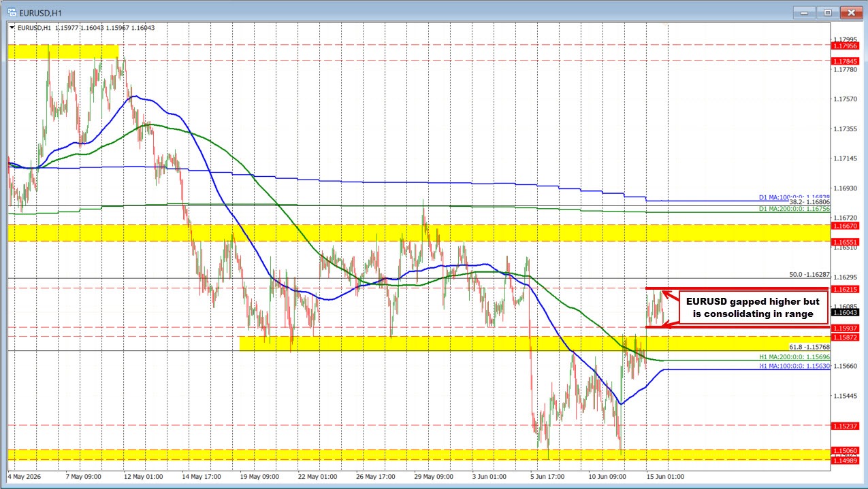Viewport: 868px width, 489px height.
Task: Select the red 1.15060 price tag
Action: [x=845, y=450]
